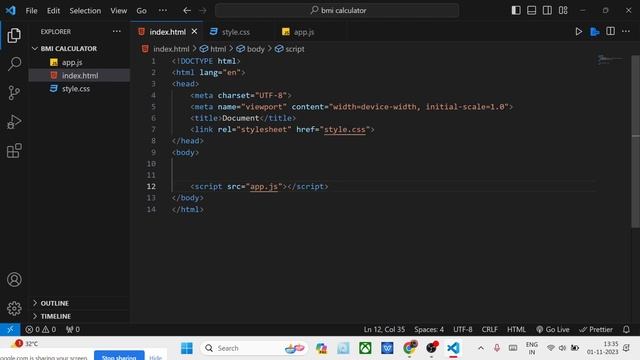Screen dimensions: 640x360
Task: Click the blue preview icon in editor toolbar
Action: pyautogui.click(x=595, y=31)
